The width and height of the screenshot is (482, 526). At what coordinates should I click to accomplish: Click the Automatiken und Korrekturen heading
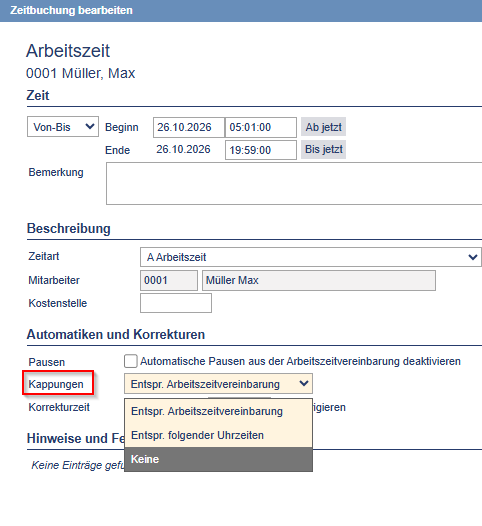click(x=116, y=334)
